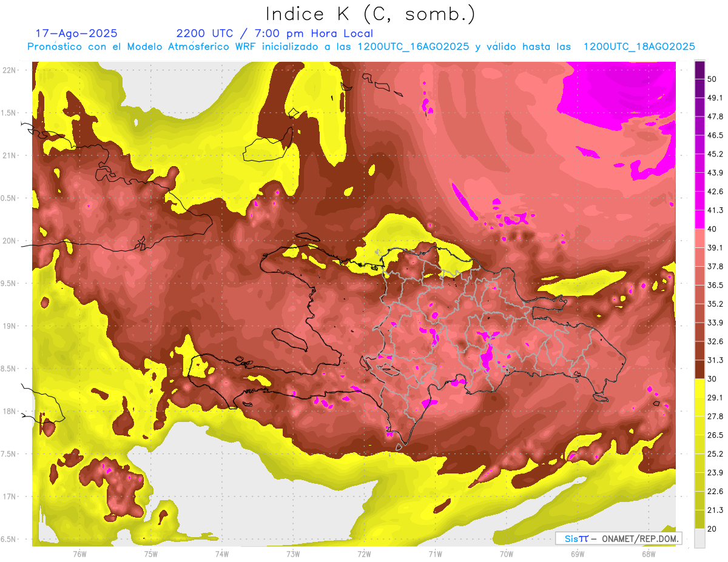Click legend value "50"
Image resolution: width=728 pixels, height=562 pixels.
click(x=712, y=79)
